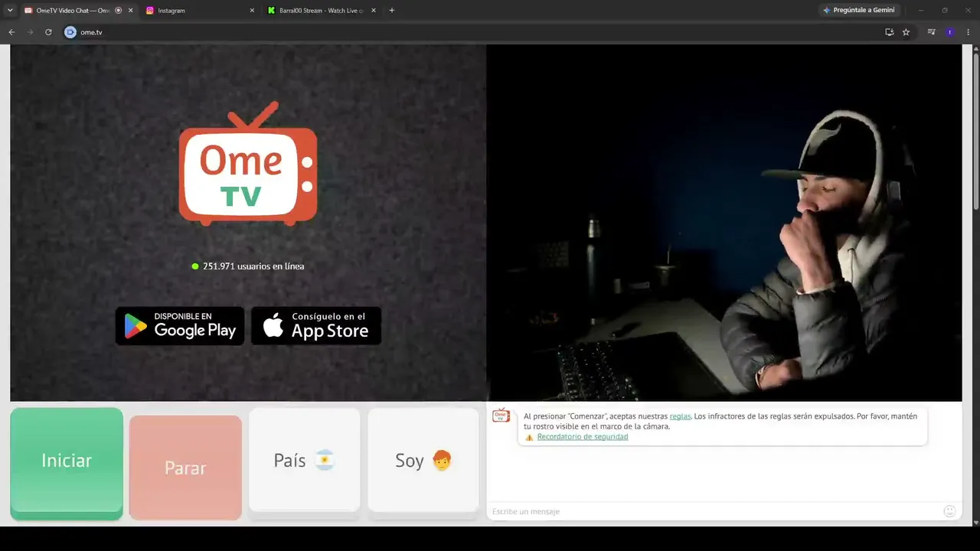
Task: Close the Instagram tab
Action: coord(252,11)
